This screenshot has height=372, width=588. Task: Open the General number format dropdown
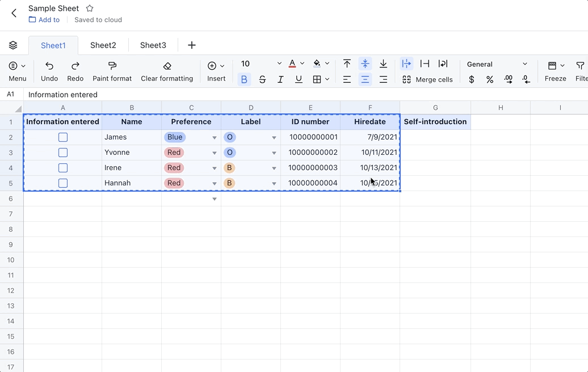(496, 64)
